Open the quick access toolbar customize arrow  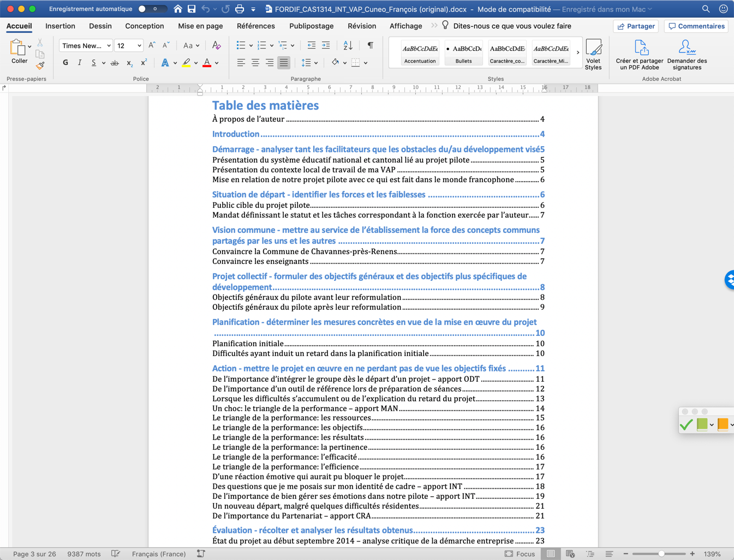pos(253,9)
